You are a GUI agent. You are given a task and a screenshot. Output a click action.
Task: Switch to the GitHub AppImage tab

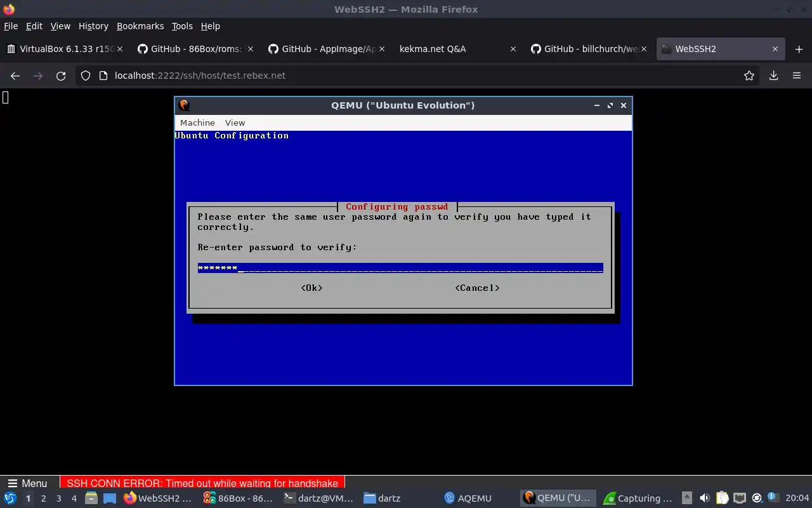tap(326, 49)
